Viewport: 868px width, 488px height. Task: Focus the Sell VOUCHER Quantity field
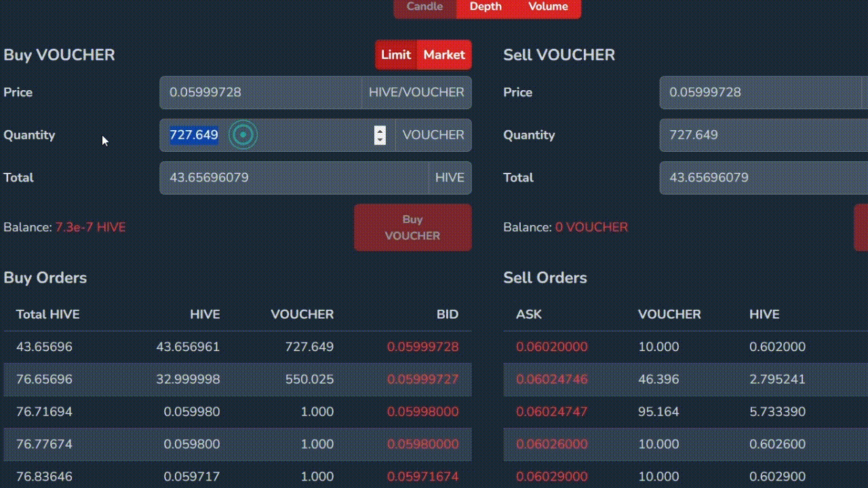764,135
